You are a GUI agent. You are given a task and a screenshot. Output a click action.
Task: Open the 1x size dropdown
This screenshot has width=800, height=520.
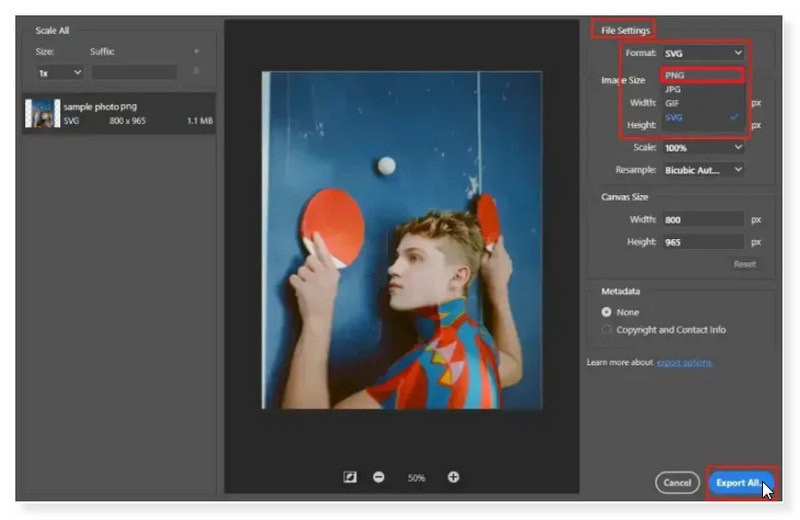pyautogui.click(x=59, y=73)
